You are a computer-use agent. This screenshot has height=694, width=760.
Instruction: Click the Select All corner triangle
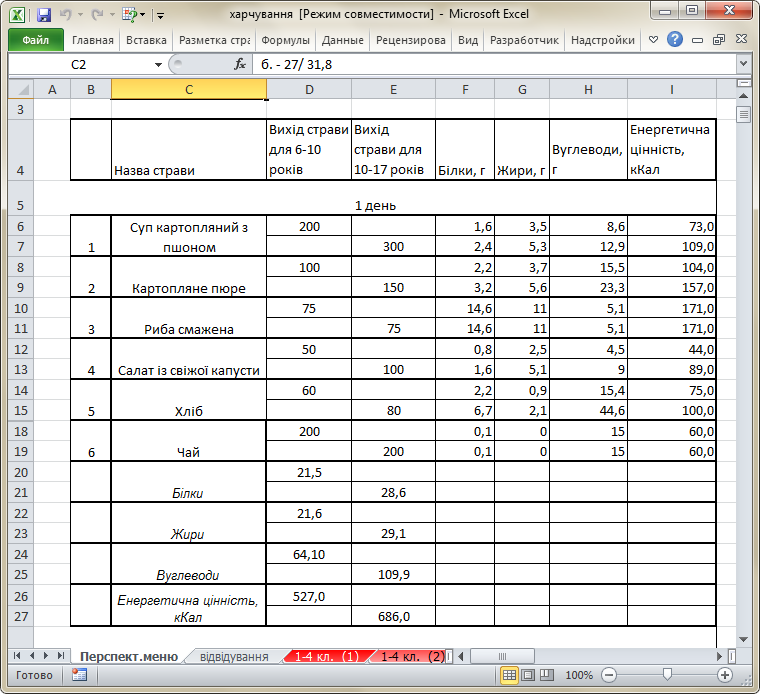21,90
